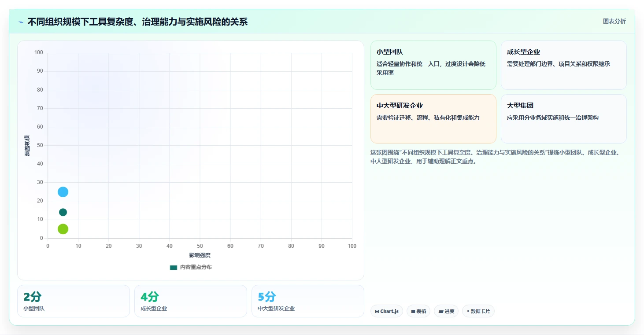Open the 小型团队 info card
The width and height of the screenshot is (644, 335).
tap(433, 65)
